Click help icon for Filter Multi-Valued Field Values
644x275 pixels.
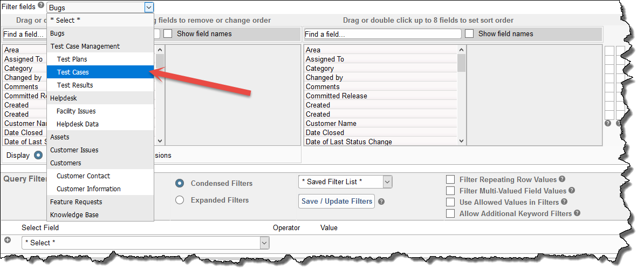click(x=572, y=191)
